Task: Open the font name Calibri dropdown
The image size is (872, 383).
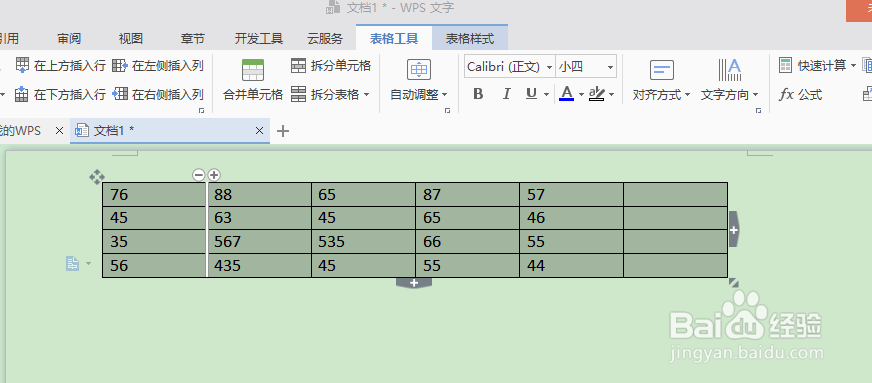Action: (x=549, y=67)
